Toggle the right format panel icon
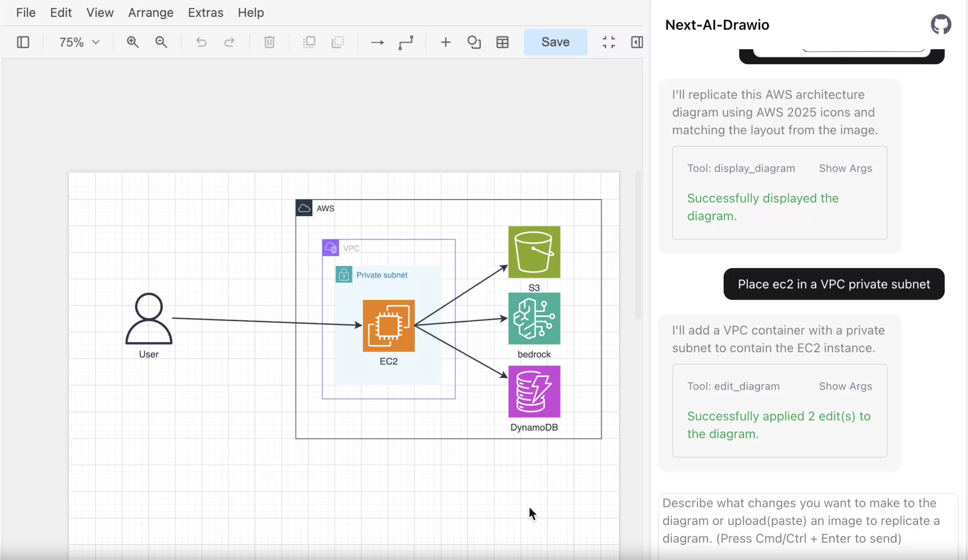This screenshot has height=560, width=968. coord(637,42)
